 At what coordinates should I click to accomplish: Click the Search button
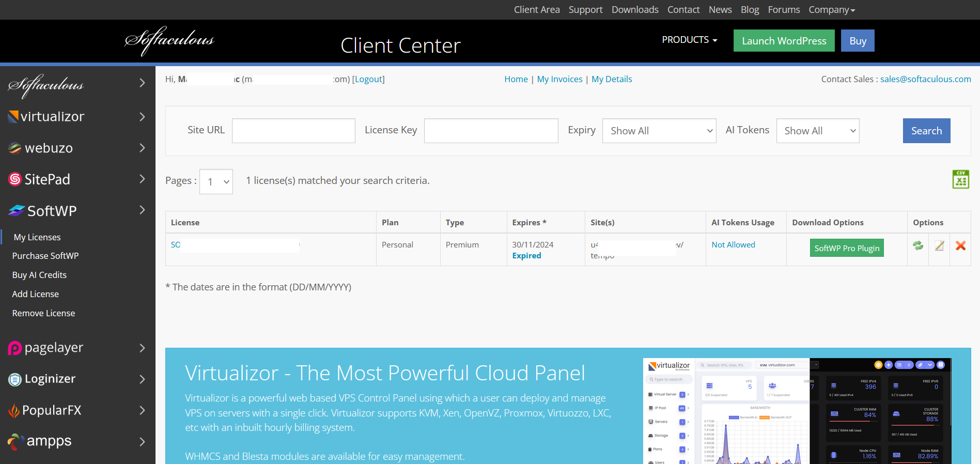(926, 131)
